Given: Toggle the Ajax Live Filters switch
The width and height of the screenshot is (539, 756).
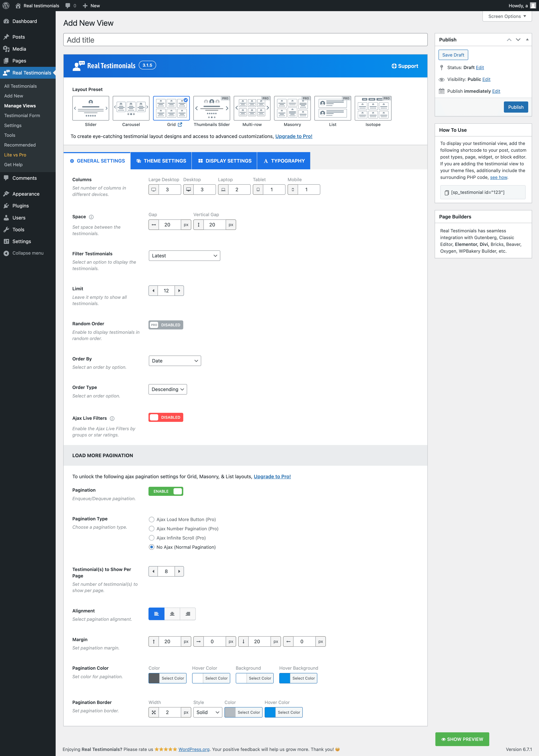Looking at the screenshot, I should coord(166,417).
